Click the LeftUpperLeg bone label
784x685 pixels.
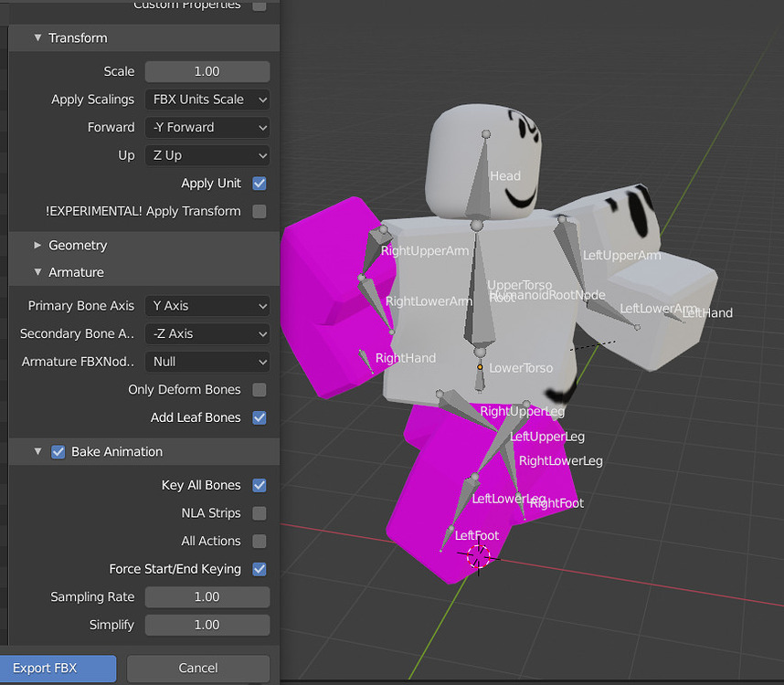547,437
